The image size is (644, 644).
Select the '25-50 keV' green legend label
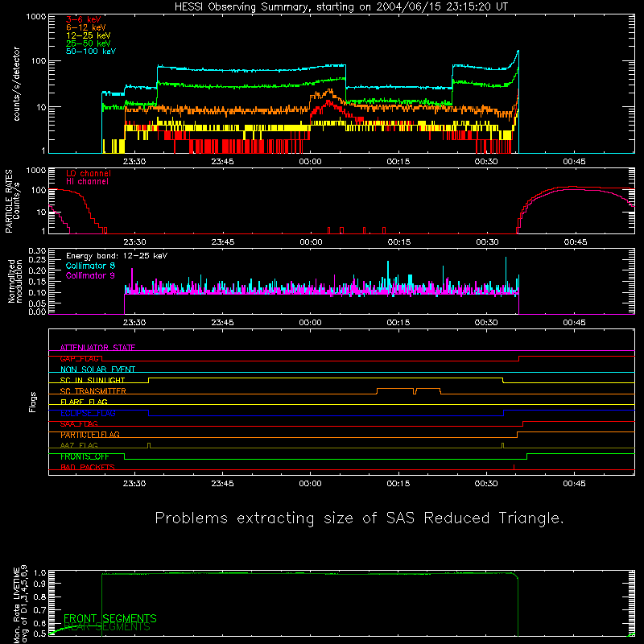[x=89, y=43]
